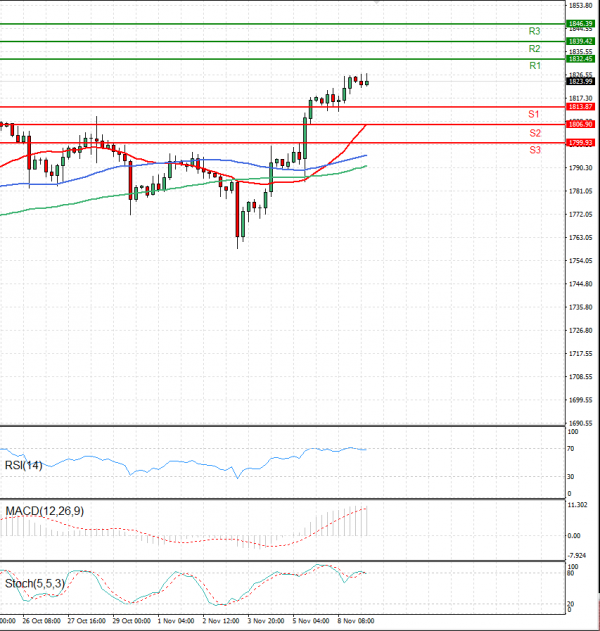Click the latest candlestick on the chart
This screenshot has width=600, height=631.
tap(367, 82)
